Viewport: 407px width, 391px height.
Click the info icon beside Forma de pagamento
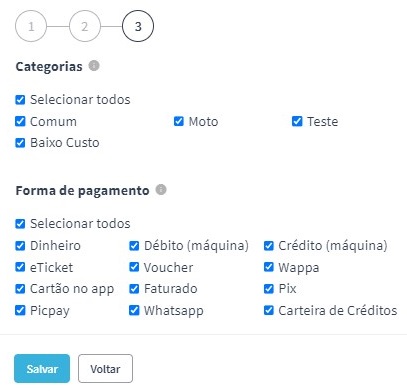coord(161,190)
